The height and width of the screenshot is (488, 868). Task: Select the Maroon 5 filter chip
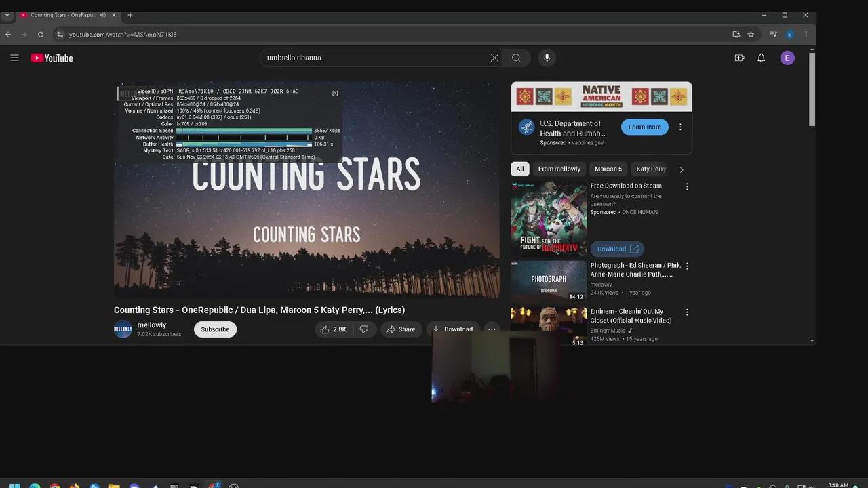[608, 169]
